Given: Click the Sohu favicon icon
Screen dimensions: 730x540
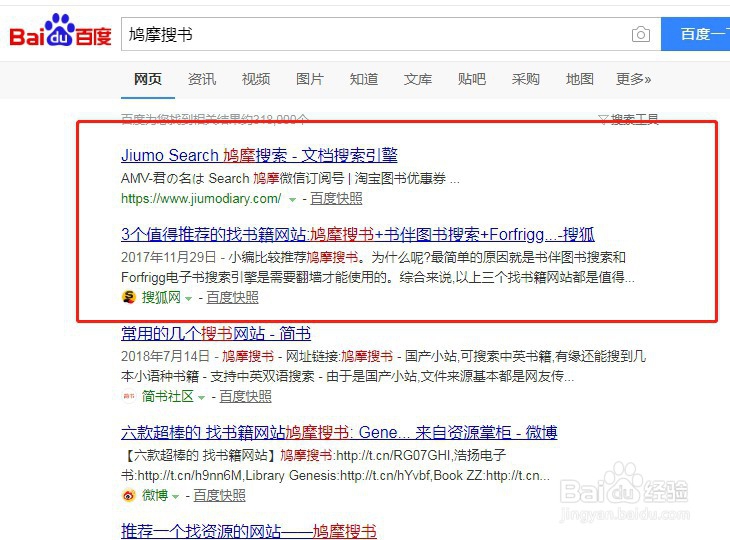Looking at the screenshot, I should coord(128,297).
